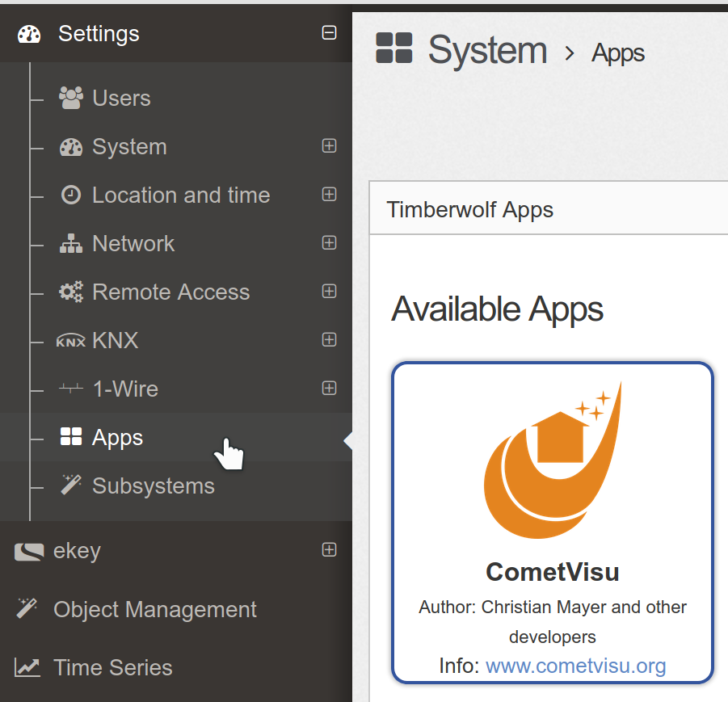Click the Settings dashboard gauge icon
Screen dimensions: 728x702
tap(29, 35)
